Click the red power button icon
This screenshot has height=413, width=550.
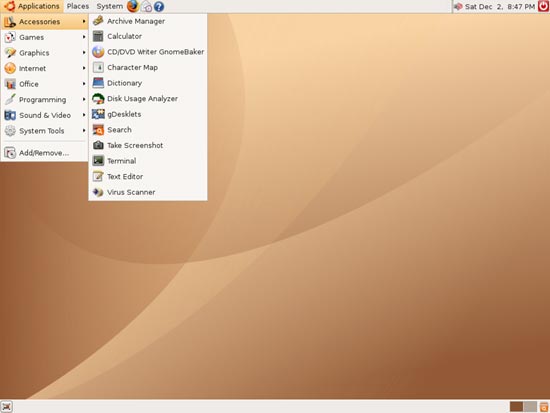click(543, 6)
